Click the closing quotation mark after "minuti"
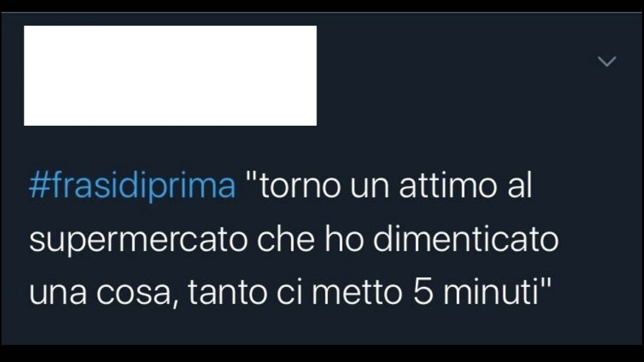Image resolution: width=644 pixels, height=362 pixels. point(545,284)
